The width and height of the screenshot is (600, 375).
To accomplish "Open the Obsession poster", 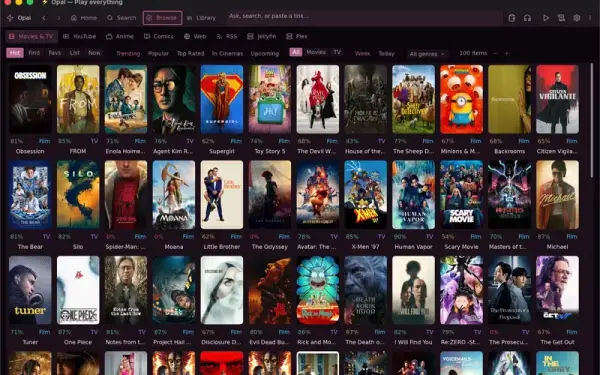I will [30, 99].
